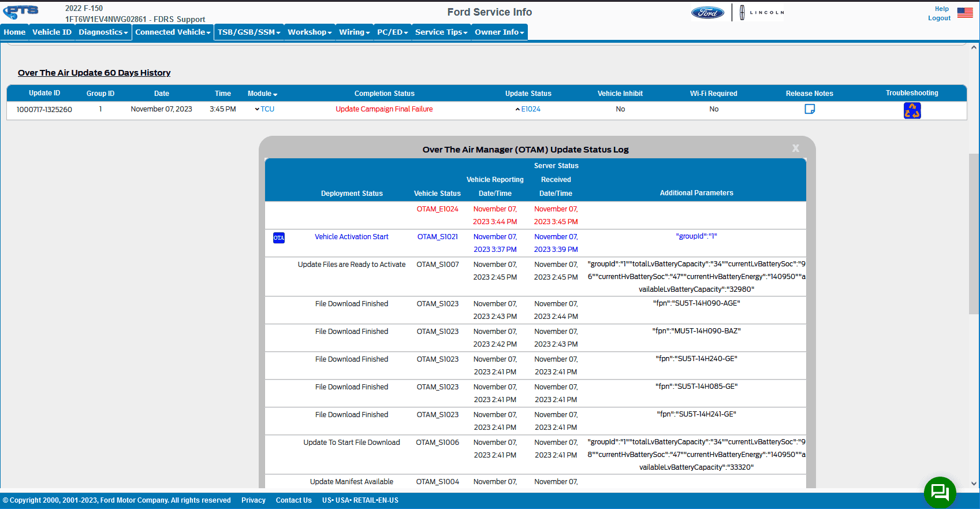The image size is (980, 509).
Task: Open the Wiring menu
Action: click(354, 32)
